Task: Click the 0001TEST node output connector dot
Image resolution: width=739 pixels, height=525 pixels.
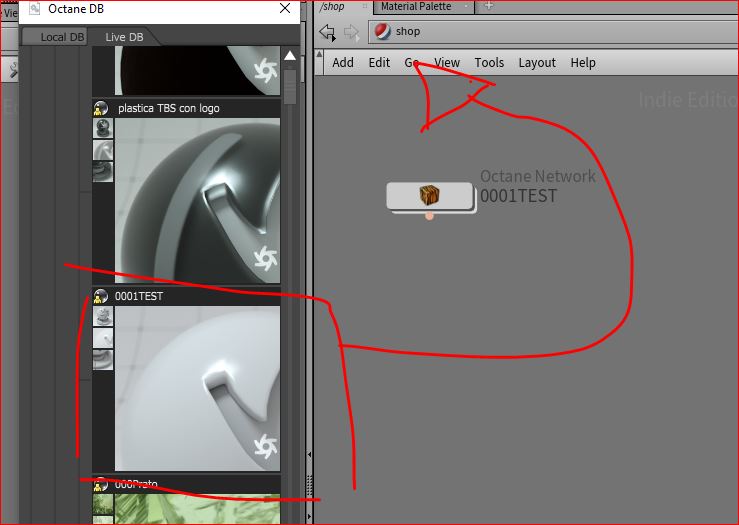Action: pos(429,216)
